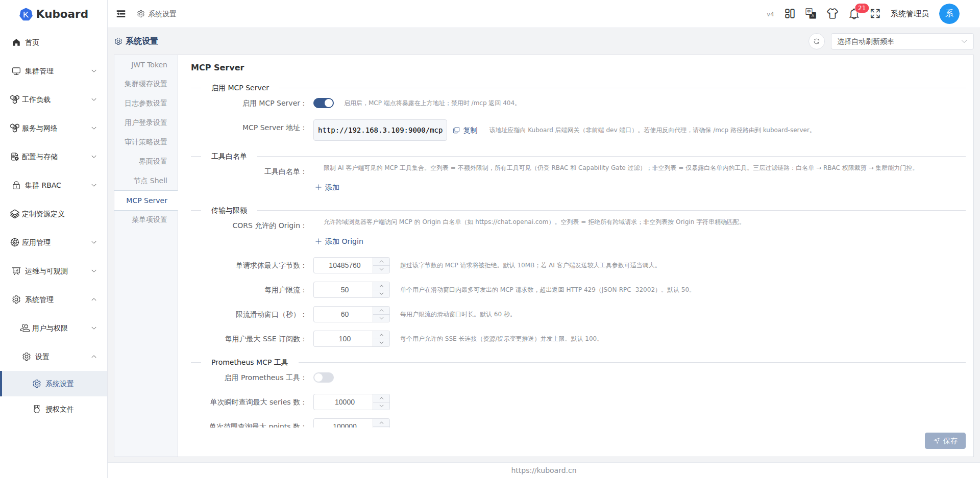The image size is (980, 478).
Task: Open notifications bell with 21 badge
Action: 854,14
